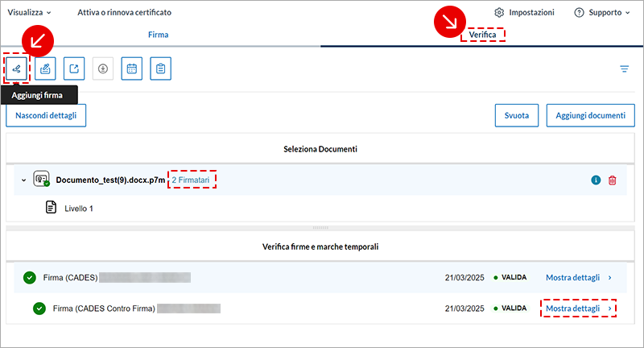The width and height of the screenshot is (644, 348).
Task: Collapse the Documento_test(9).docx.p7m row
Action: (23, 180)
